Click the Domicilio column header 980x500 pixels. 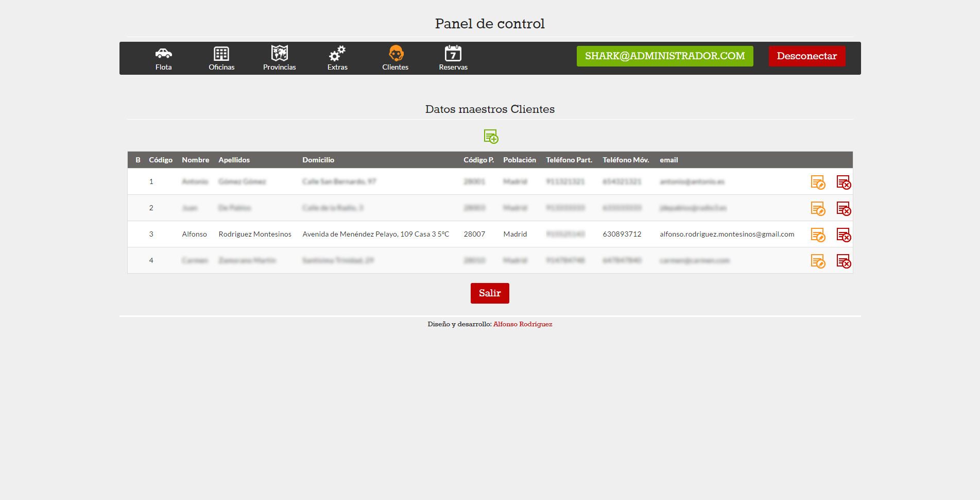pos(318,160)
